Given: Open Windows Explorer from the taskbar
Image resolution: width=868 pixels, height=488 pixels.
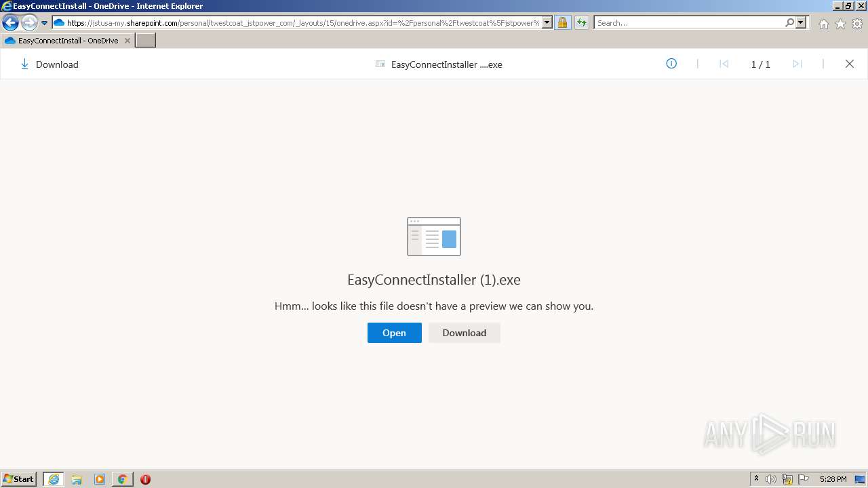Looking at the screenshot, I should [77, 479].
